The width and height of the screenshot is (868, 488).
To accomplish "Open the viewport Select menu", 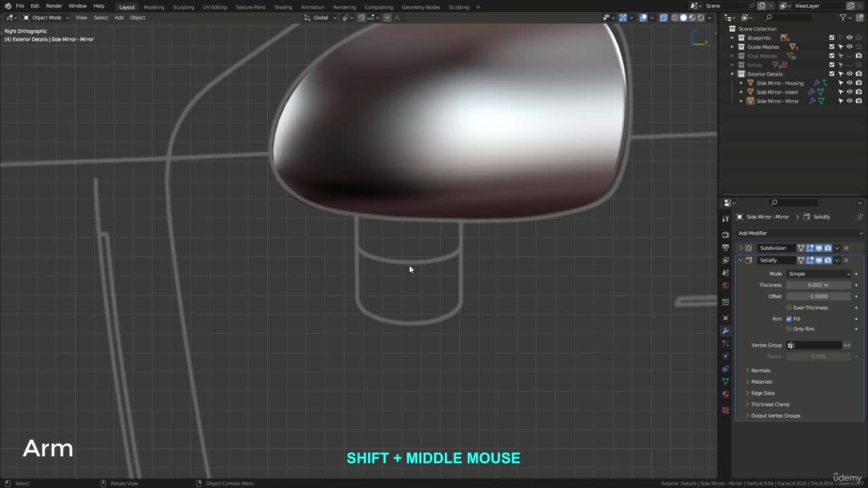I will [x=100, y=18].
